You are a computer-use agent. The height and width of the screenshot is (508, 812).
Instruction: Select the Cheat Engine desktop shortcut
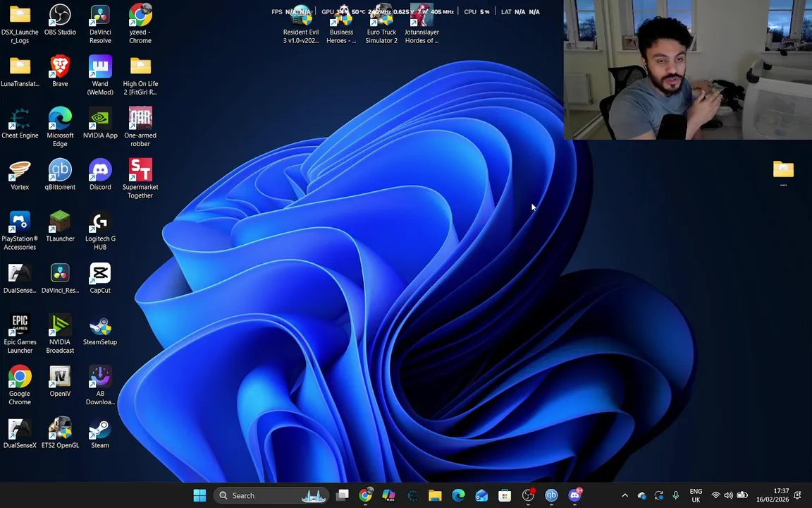(20, 123)
